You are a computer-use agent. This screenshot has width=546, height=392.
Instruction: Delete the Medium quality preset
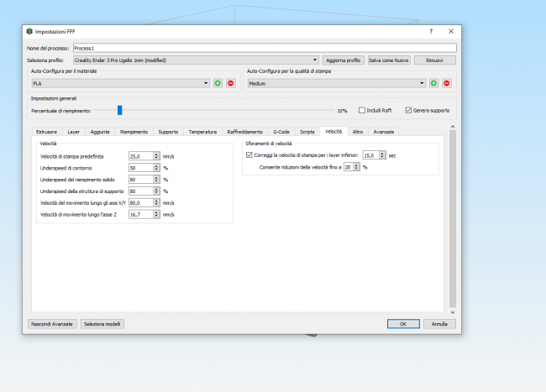tap(447, 84)
